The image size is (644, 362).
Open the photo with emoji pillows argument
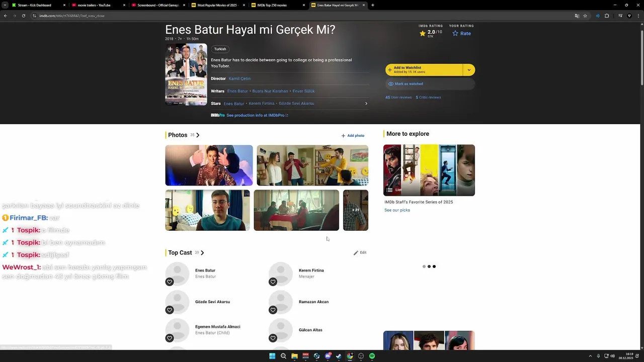tap(312, 165)
